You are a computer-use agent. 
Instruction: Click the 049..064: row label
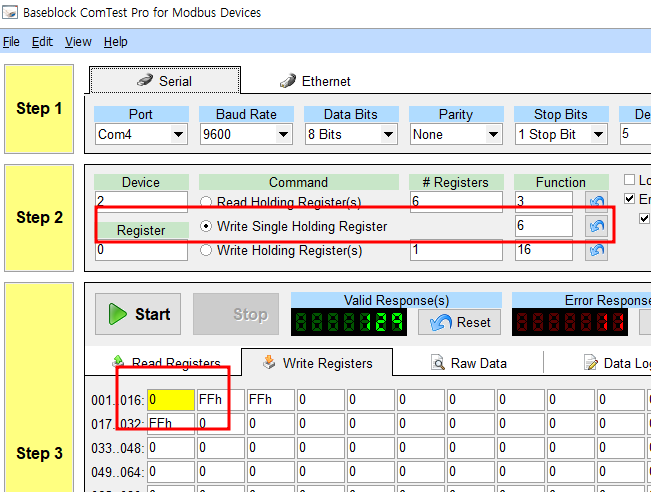[117, 472]
